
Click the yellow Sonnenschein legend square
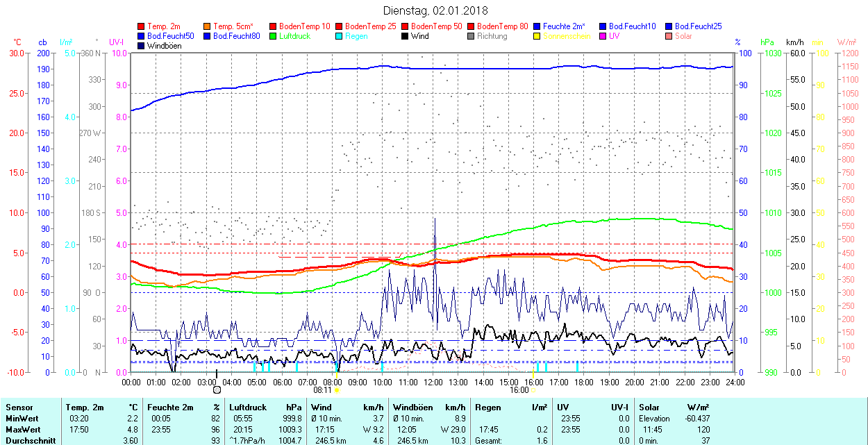537,36
